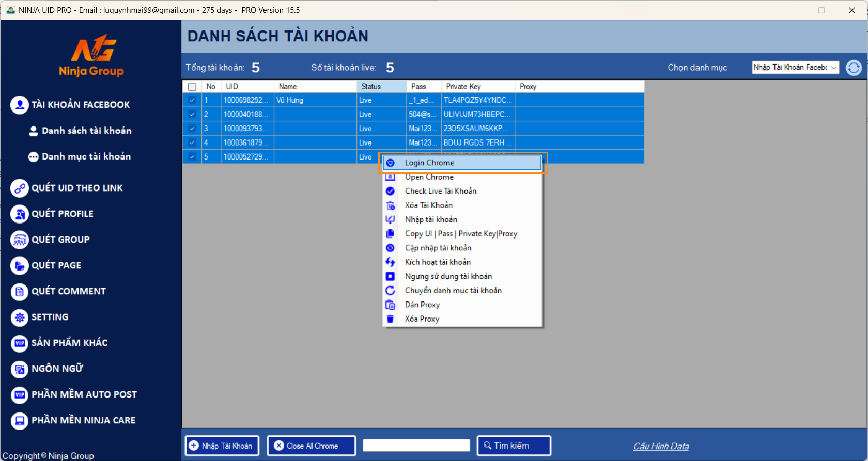Click the Close All Chrome button
The width and height of the screenshot is (868, 461).
[x=312, y=446]
